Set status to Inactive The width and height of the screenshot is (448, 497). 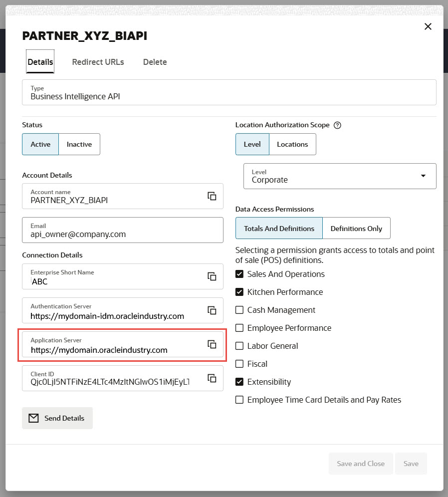pyautogui.click(x=79, y=144)
